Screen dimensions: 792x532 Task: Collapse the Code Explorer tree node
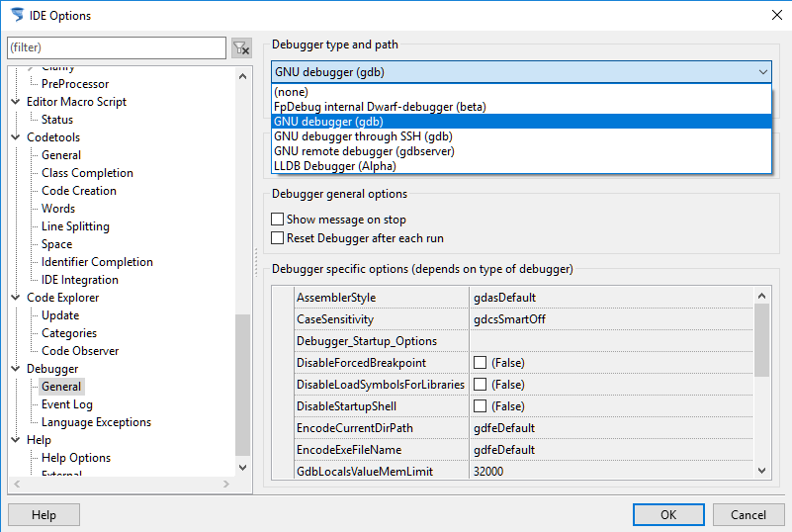click(16, 298)
